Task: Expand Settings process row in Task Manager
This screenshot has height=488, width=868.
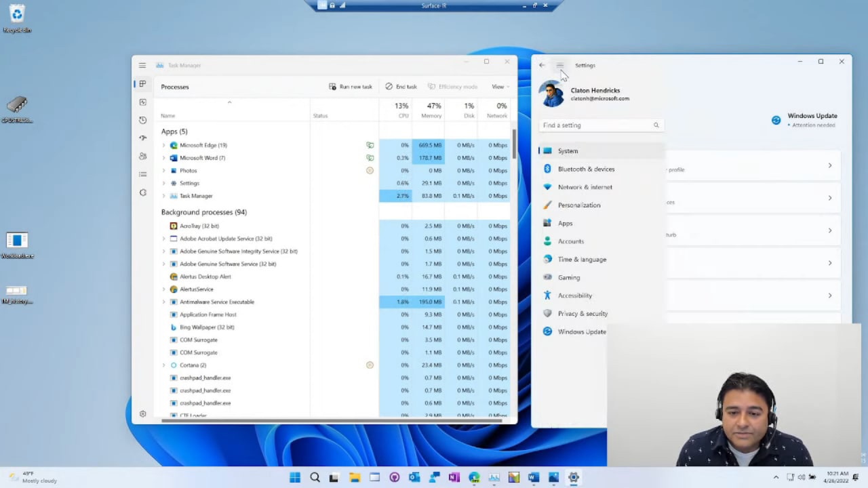Action: (163, 183)
